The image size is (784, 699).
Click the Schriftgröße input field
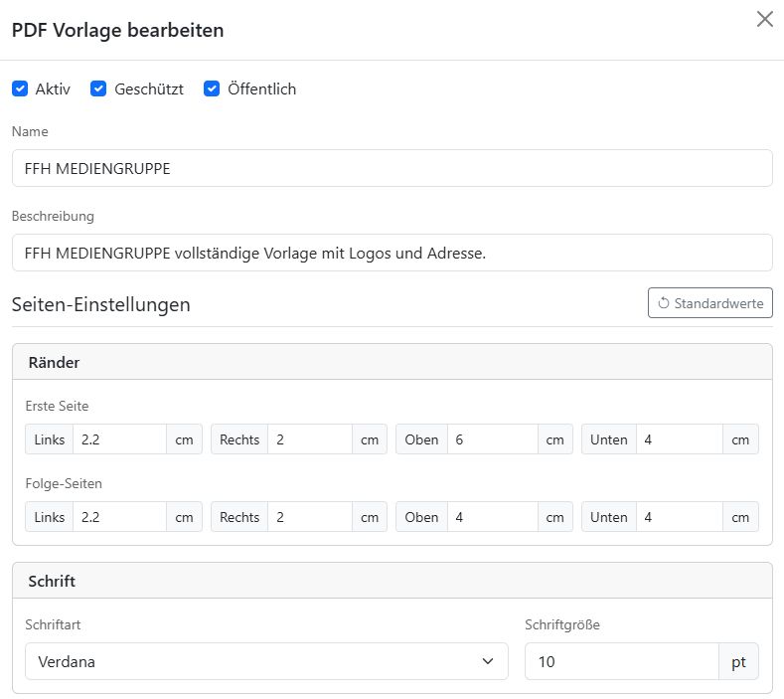click(621, 661)
